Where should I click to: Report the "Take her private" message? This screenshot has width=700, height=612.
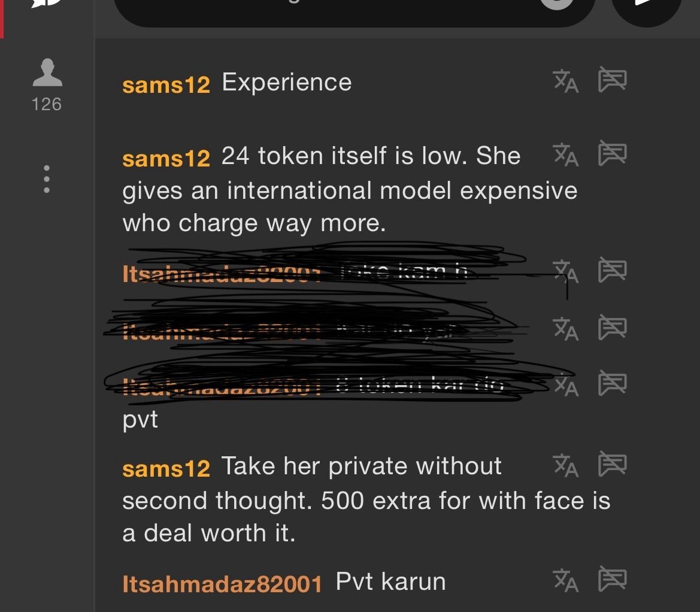coord(613,464)
